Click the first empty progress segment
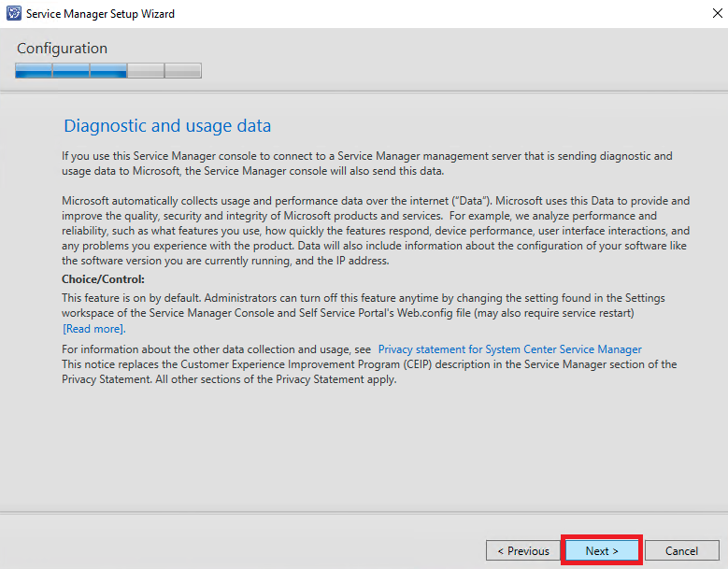 point(146,71)
